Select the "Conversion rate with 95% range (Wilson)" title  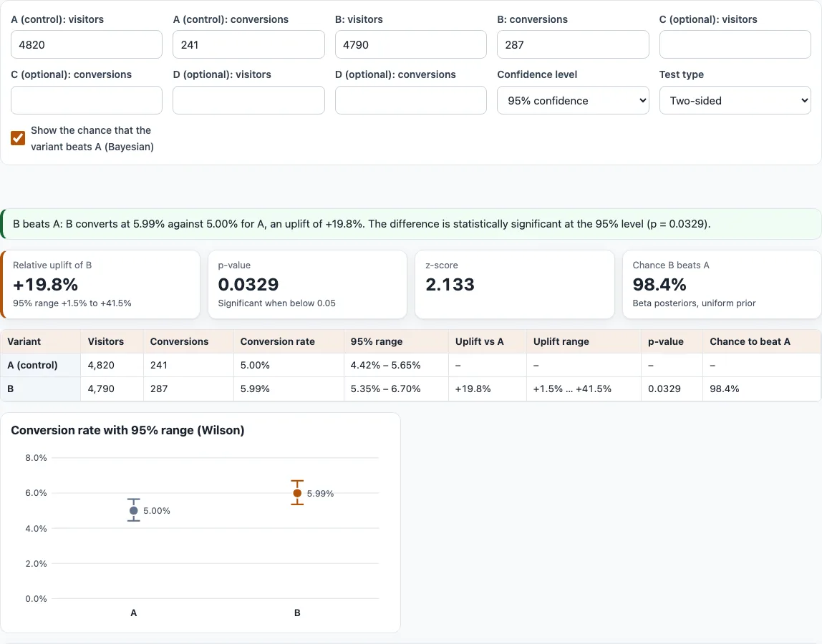point(127,430)
